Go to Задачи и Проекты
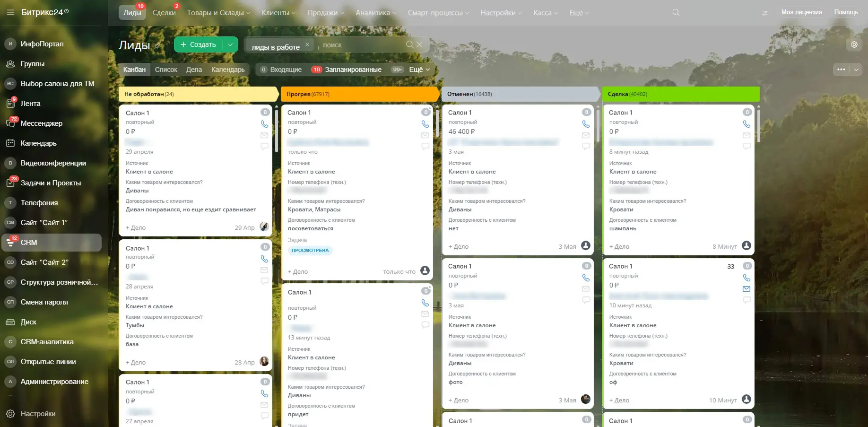 51,183
